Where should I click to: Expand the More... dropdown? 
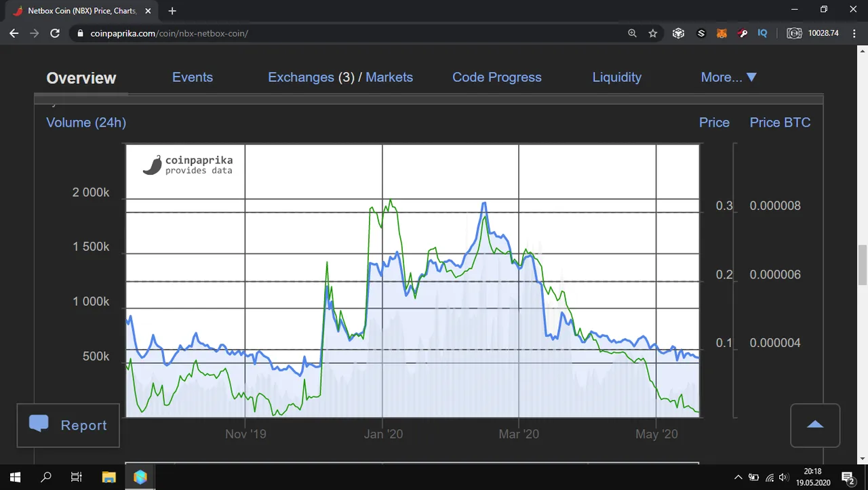(x=728, y=77)
